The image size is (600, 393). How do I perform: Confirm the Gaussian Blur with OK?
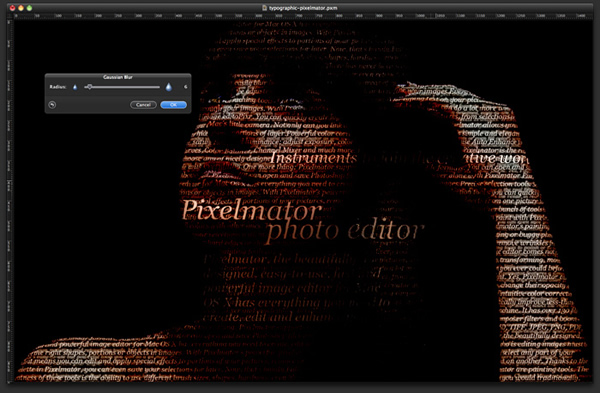(173, 105)
